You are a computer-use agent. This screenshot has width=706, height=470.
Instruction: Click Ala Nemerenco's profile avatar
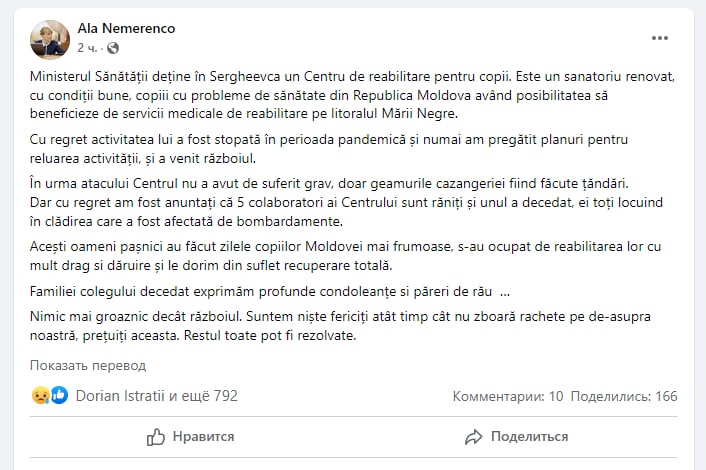pos(49,38)
